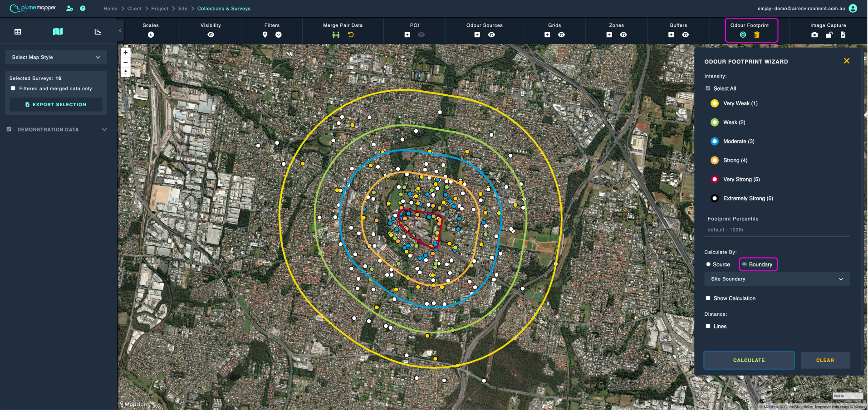Add a new POI with plus icon
Viewport: 868px width, 410px height.
407,35
